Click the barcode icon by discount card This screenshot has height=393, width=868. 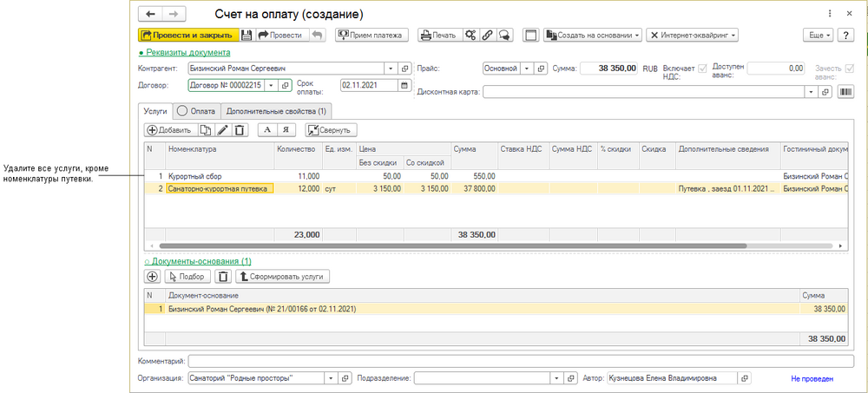tap(844, 91)
